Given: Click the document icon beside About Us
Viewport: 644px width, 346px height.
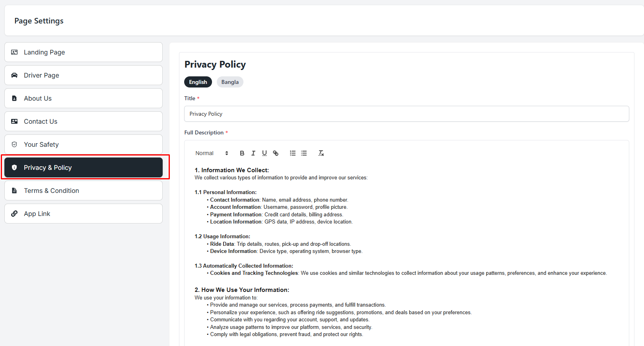Looking at the screenshot, I should pos(14,98).
